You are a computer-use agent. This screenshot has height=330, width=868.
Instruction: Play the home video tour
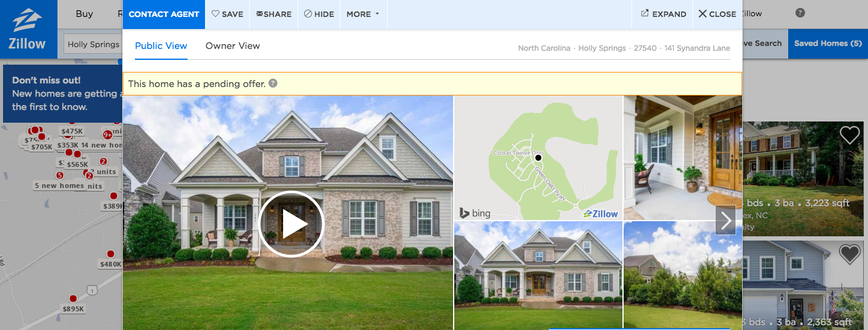click(x=292, y=224)
